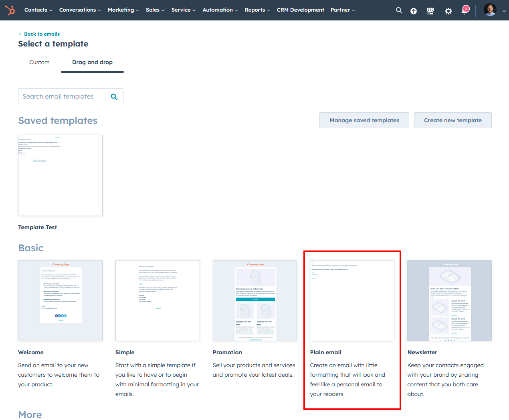Open the HubSpot sprocket home icon
The width and height of the screenshot is (509, 420).
pyautogui.click(x=10, y=10)
